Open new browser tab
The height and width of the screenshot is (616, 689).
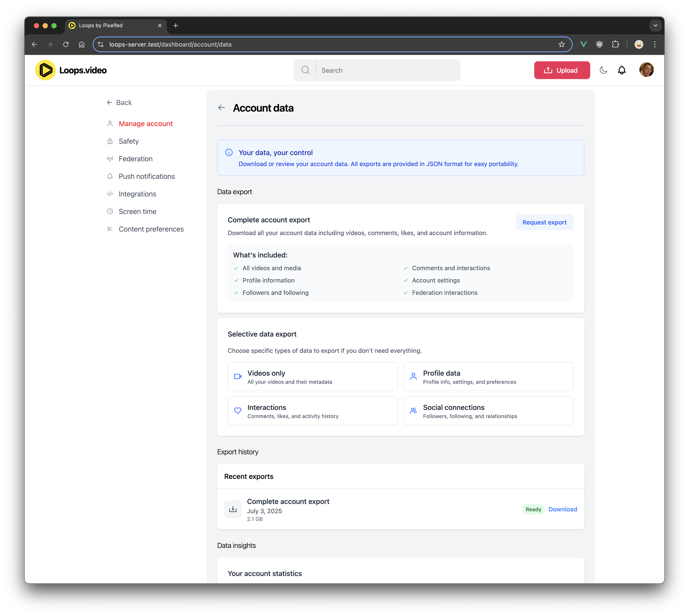pos(176,25)
